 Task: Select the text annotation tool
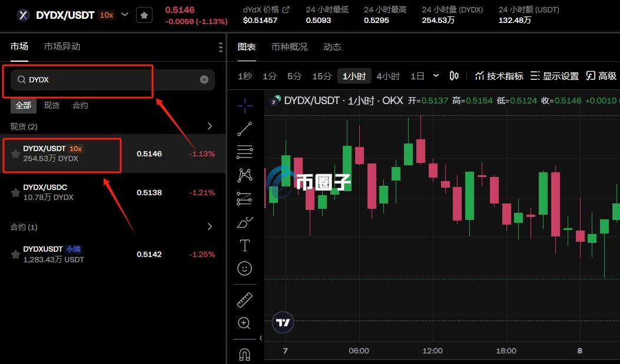click(x=245, y=245)
